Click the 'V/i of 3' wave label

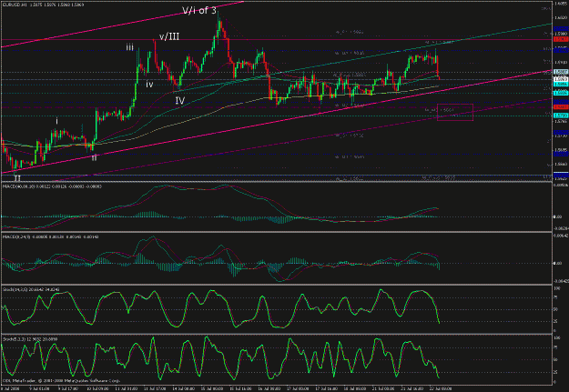(x=199, y=11)
